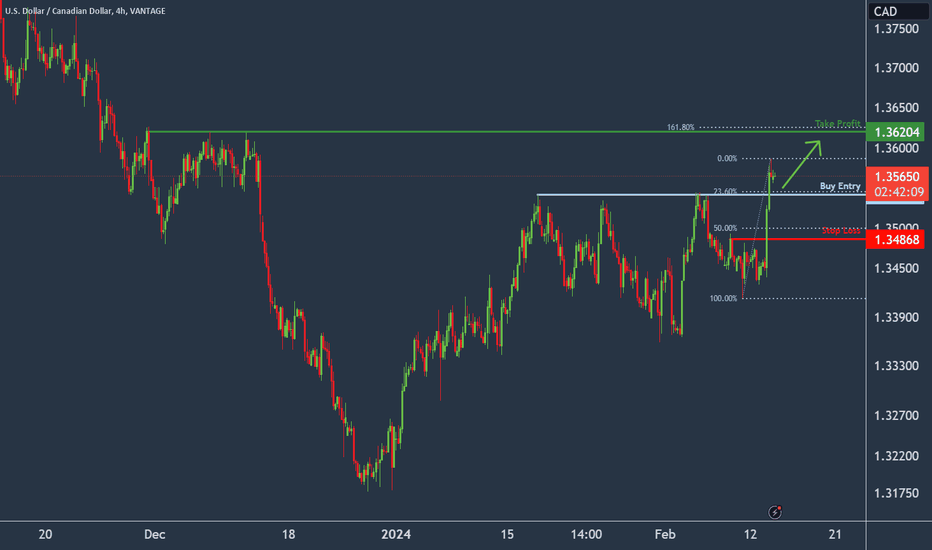Click the 15 date on time axis

click(507, 535)
